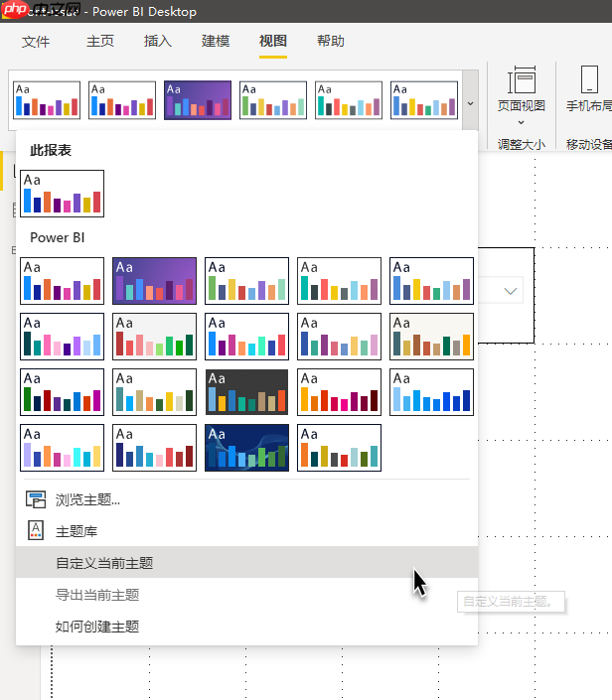Screen dimensions: 612x700
Task: Select the first theme in the ribbon gallery
Action: [47, 100]
